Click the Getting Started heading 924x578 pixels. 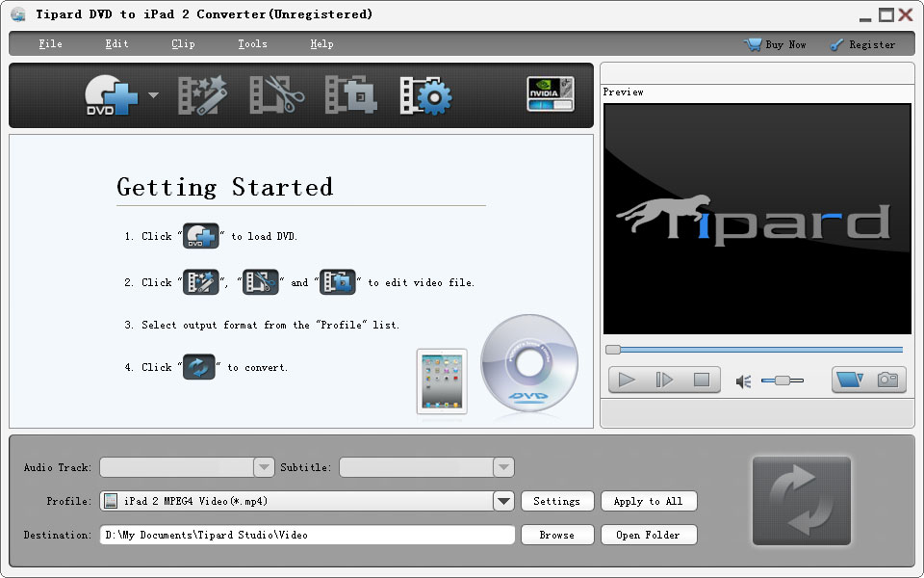click(225, 187)
